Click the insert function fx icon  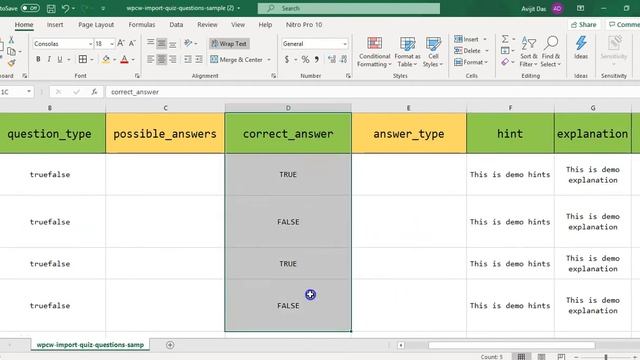(x=94, y=92)
